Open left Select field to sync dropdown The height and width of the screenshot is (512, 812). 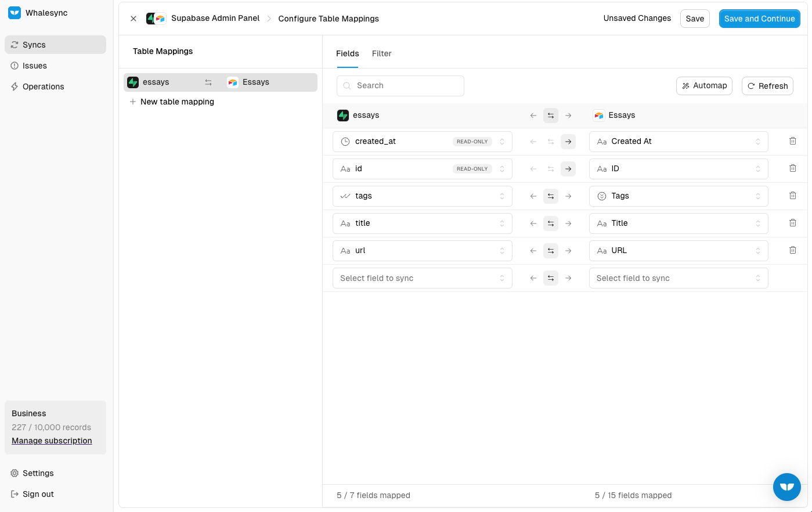tap(423, 278)
